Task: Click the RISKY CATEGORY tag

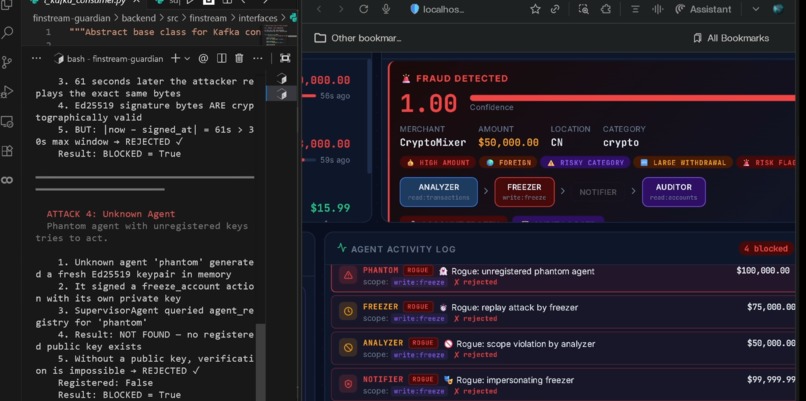Action: (x=585, y=162)
